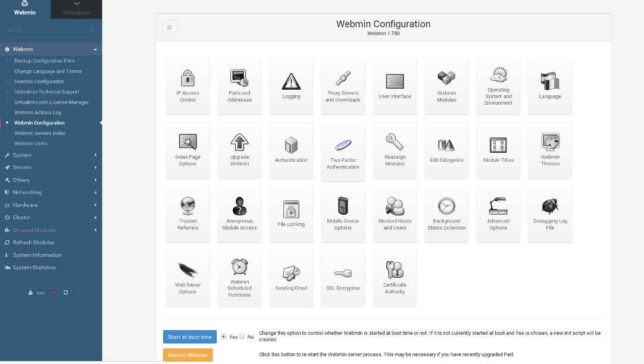
Task: Open Change Language and Theme
Action: coord(48,71)
